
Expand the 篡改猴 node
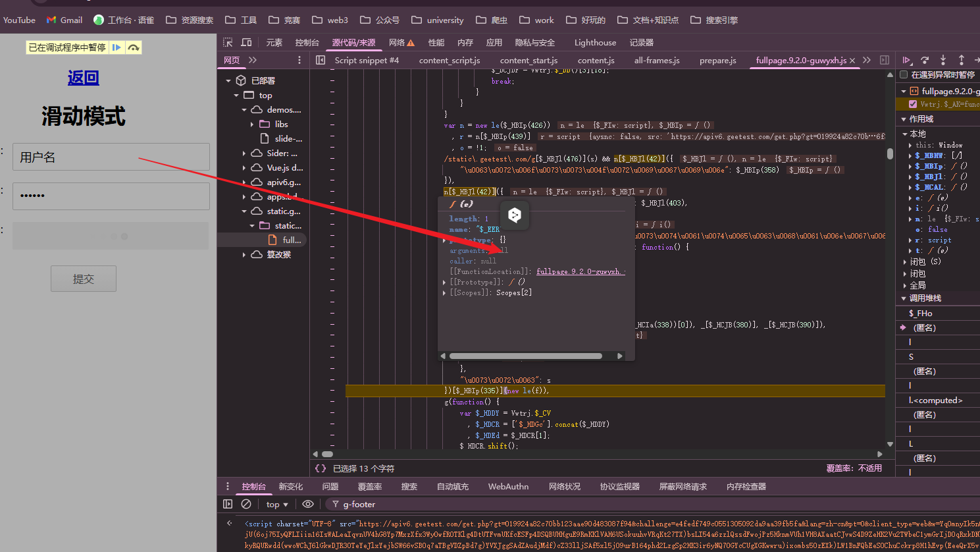point(244,254)
